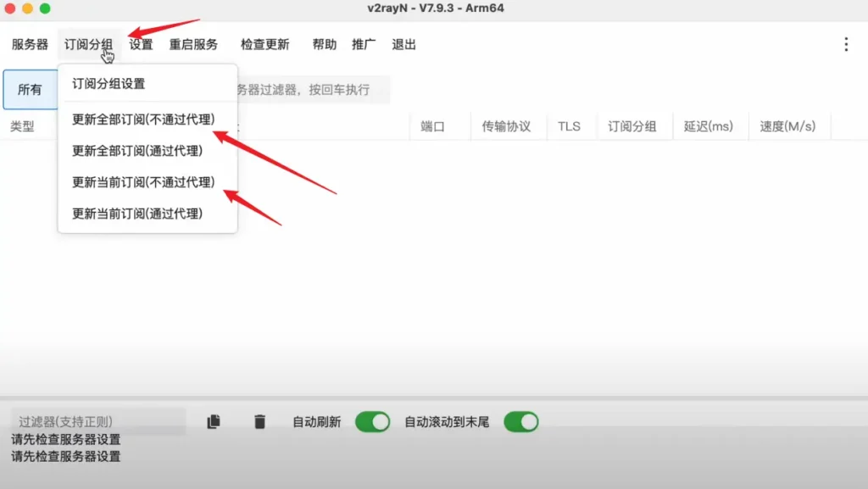Select 订阅分组设置 from the menu
868x489 pixels.
tap(108, 84)
